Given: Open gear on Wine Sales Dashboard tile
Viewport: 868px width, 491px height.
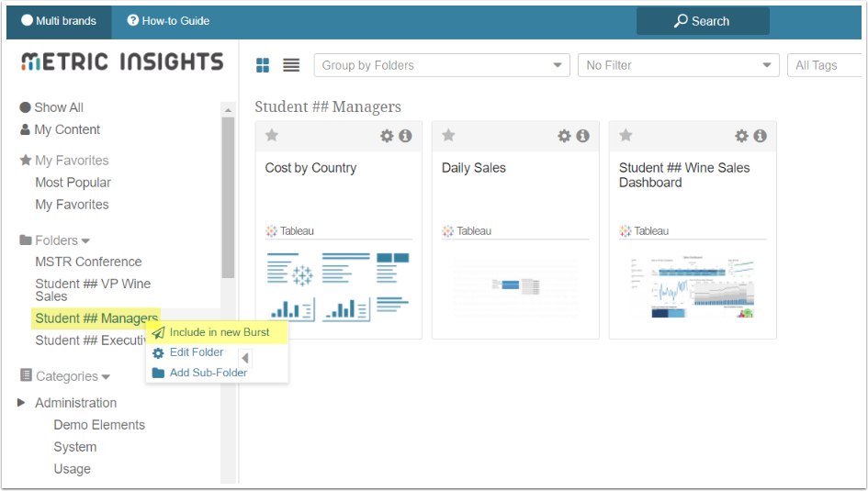Looking at the screenshot, I should tap(741, 136).
